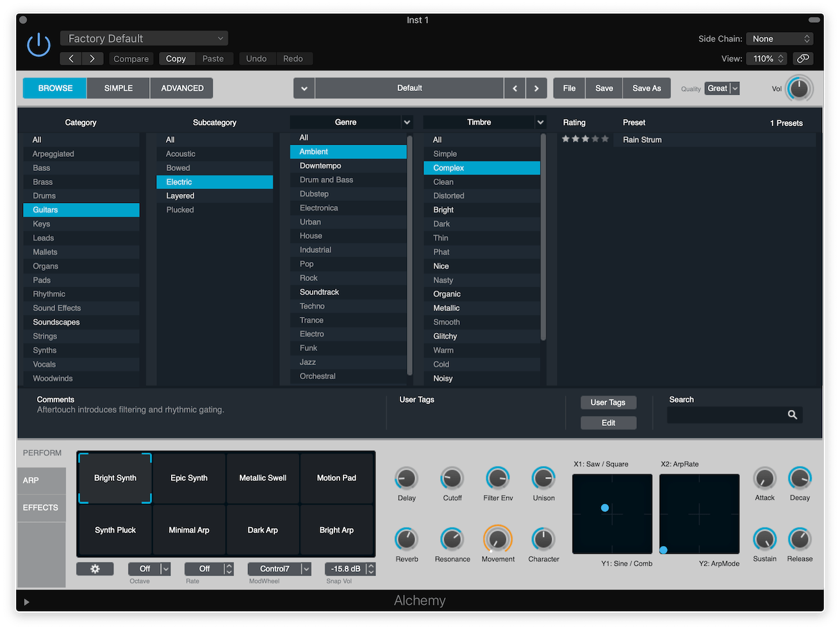Go to previous preset arrow
Screen dimensions: 840x630
pyautogui.click(x=515, y=88)
